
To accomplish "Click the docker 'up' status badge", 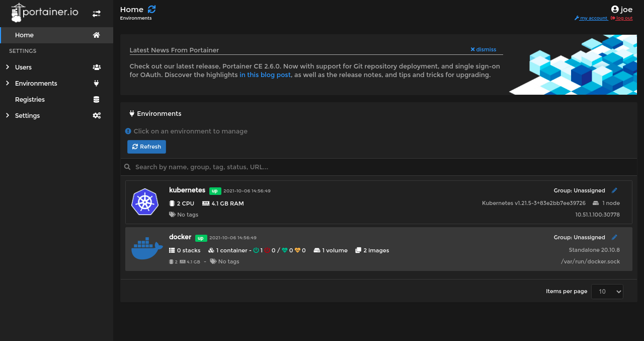I will click(201, 238).
